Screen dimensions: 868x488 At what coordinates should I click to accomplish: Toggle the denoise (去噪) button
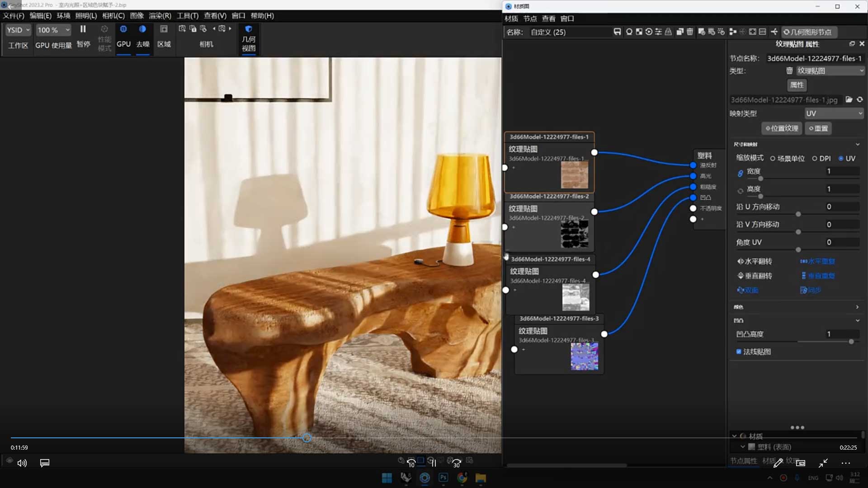tap(142, 29)
